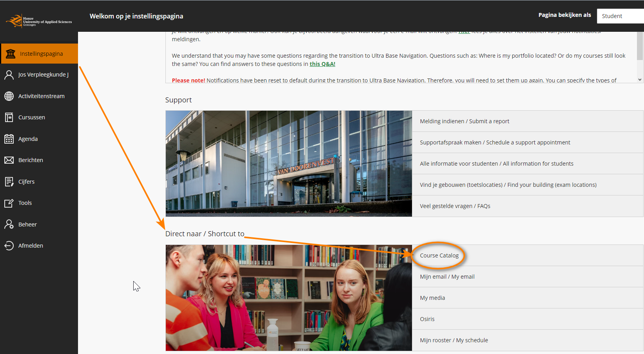Screen dimensions: 644x354
Task: Click the Cijfers grades icon
Action: click(x=9, y=182)
